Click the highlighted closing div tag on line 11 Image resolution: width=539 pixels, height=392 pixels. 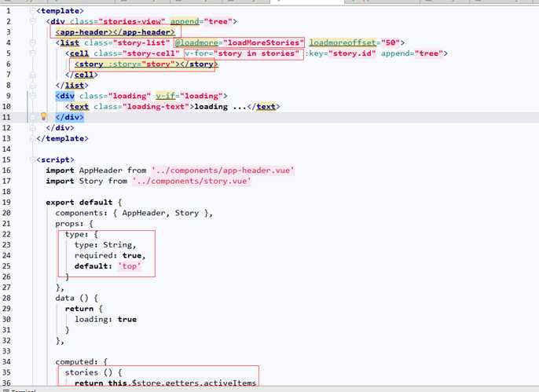coord(69,117)
